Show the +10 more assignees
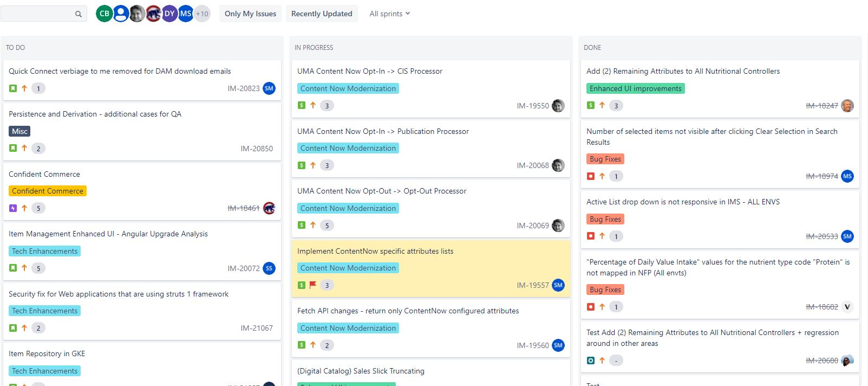The image size is (868, 386). coord(202,14)
